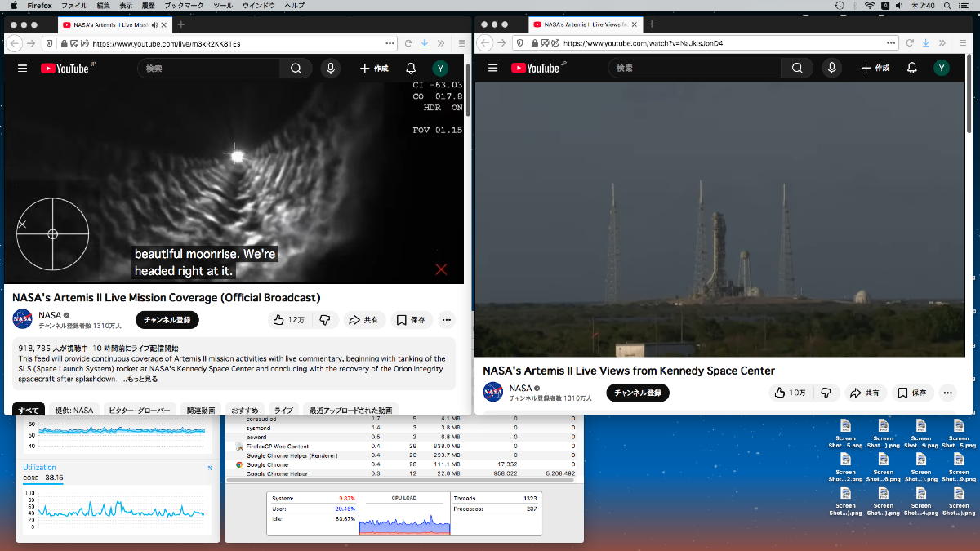Open the 編集 menu
980x551 pixels.
coord(104,6)
